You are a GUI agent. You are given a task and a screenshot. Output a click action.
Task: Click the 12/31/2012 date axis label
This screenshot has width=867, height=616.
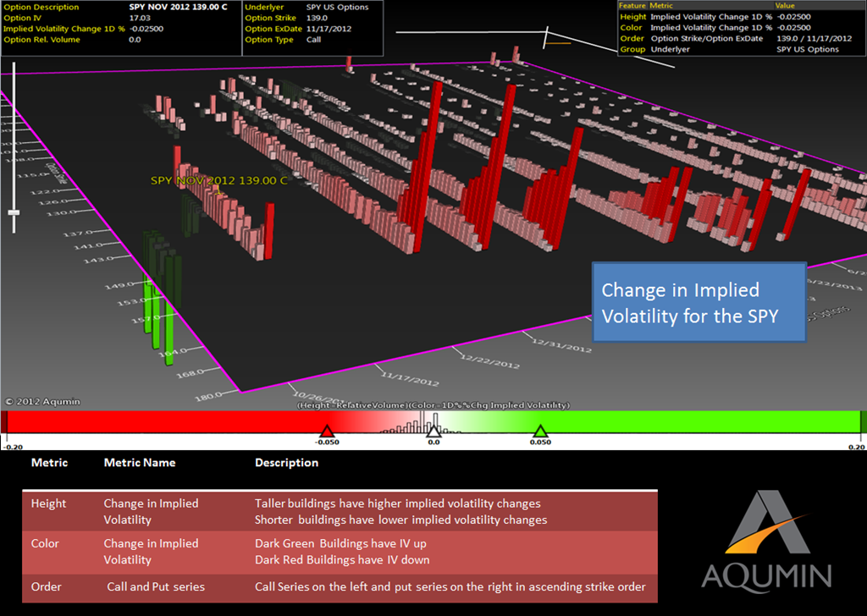(562, 345)
